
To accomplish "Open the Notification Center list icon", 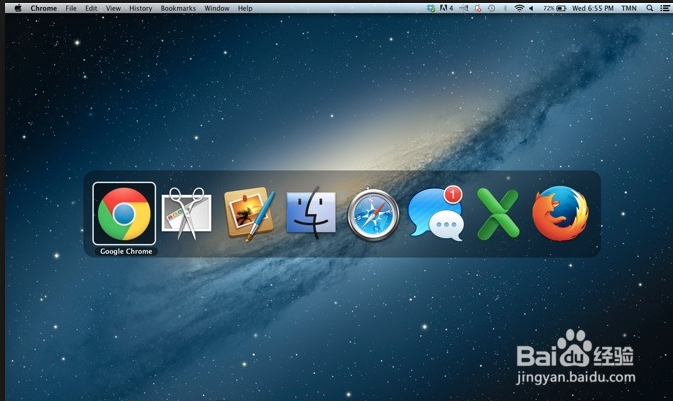I will pos(665,8).
